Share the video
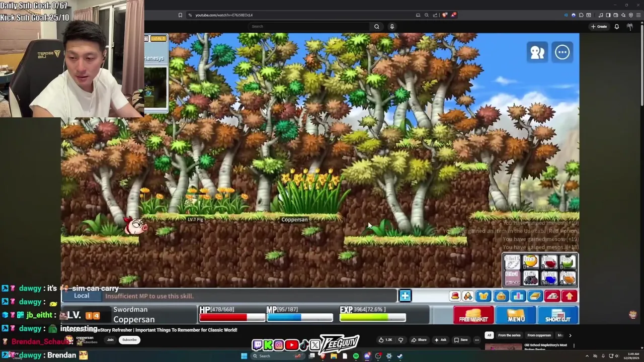This screenshot has height=362, width=644. 419,340
